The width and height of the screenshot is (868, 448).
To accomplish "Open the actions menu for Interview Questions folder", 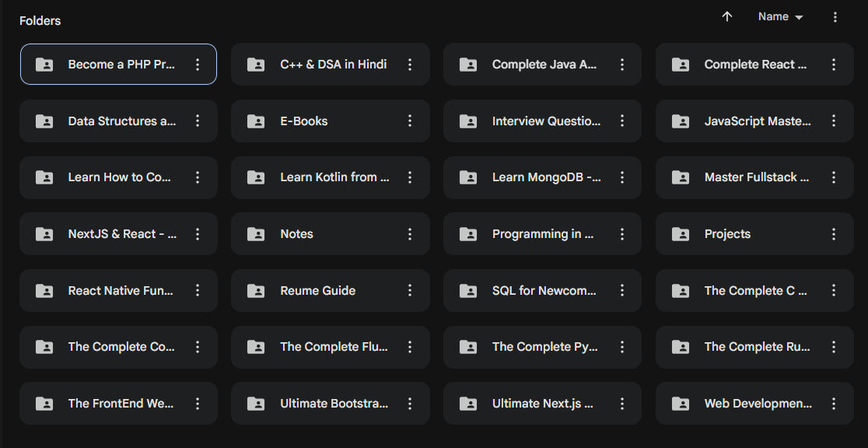I will pyautogui.click(x=621, y=121).
